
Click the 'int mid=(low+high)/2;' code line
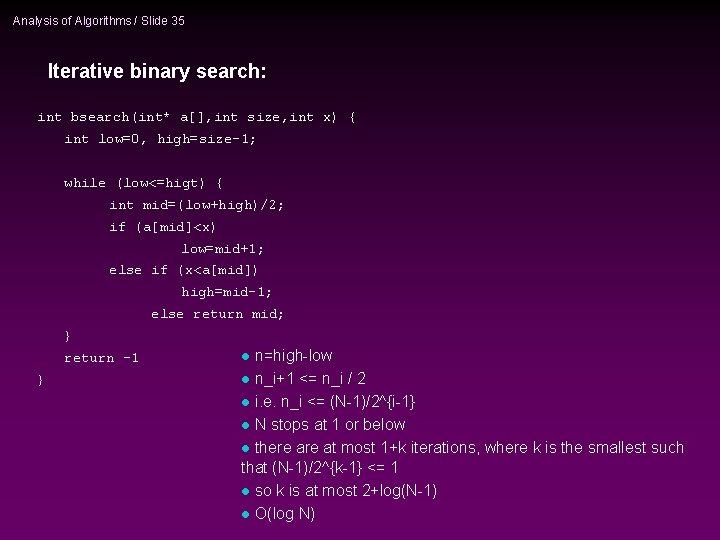[x=197, y=205]
